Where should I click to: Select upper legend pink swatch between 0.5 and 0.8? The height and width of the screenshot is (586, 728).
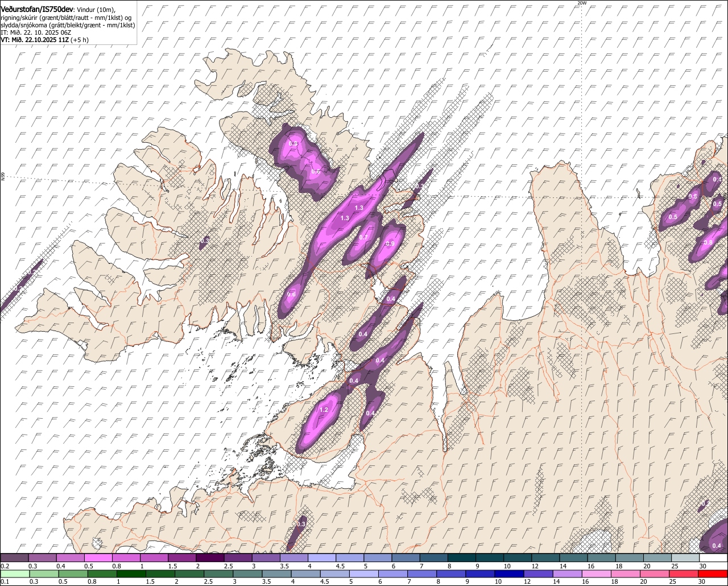tap(98, 558)
